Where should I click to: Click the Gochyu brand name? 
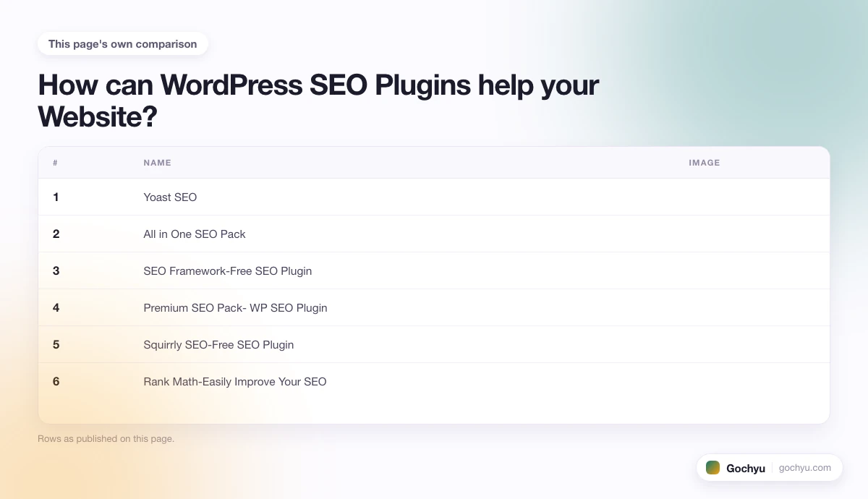pyautogui.click(x=746, y=468)
